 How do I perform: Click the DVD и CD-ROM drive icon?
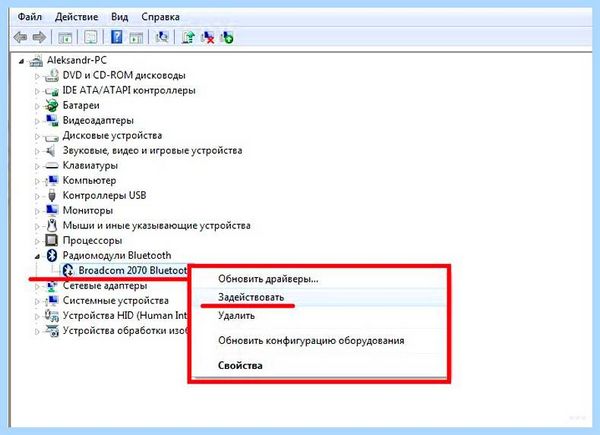[x=51, y=75]
